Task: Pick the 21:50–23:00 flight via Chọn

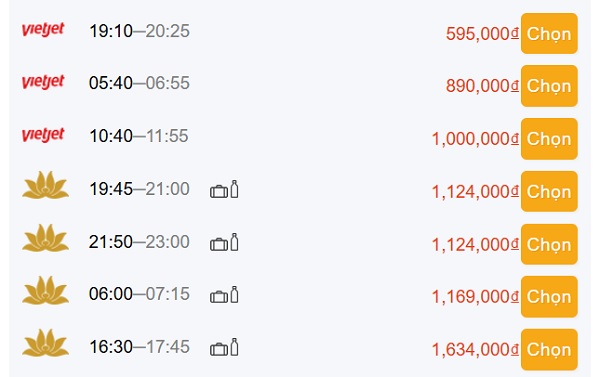Action: coord(549,244)
